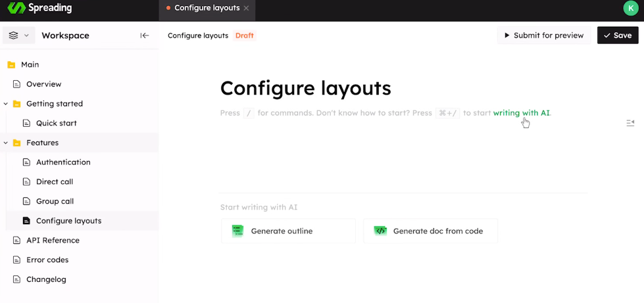The width and height of the screenshot is (644, 303).
Task: Click the Changelog document icon
Action: pos(16,279)
